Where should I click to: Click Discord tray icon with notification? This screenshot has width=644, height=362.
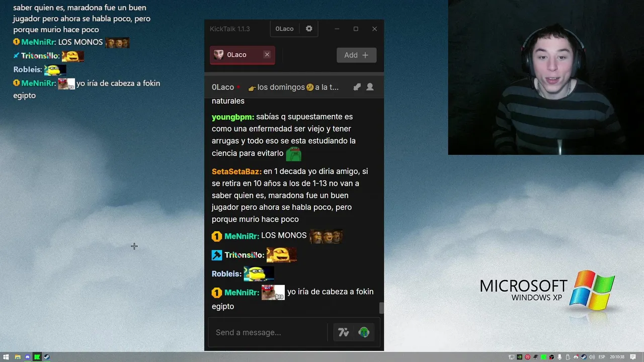tap(576, 357)
